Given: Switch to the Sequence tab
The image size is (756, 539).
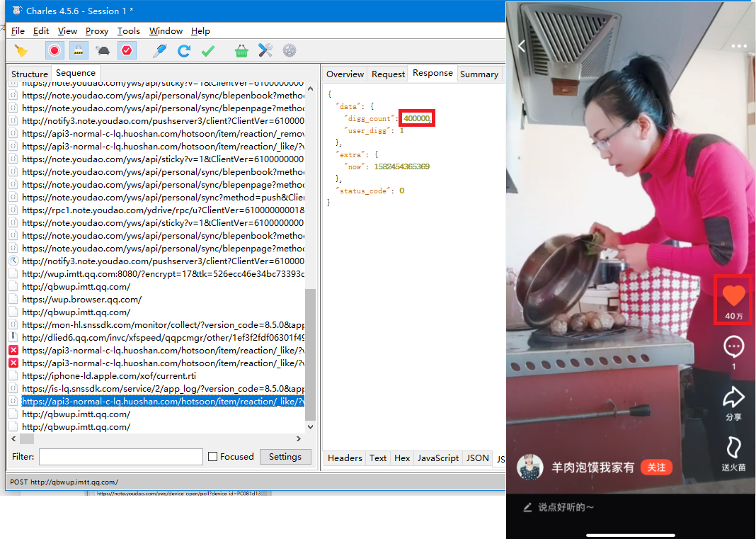Looking at the screenshot, I should point(76,73).
